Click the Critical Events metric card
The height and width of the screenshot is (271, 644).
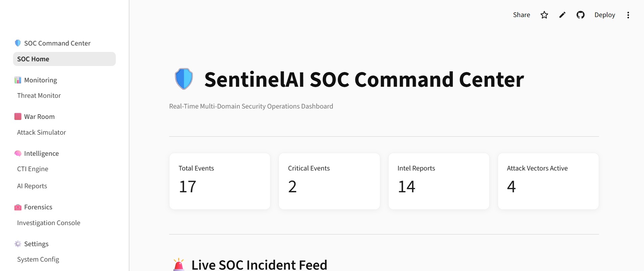[x=329, y=181]
